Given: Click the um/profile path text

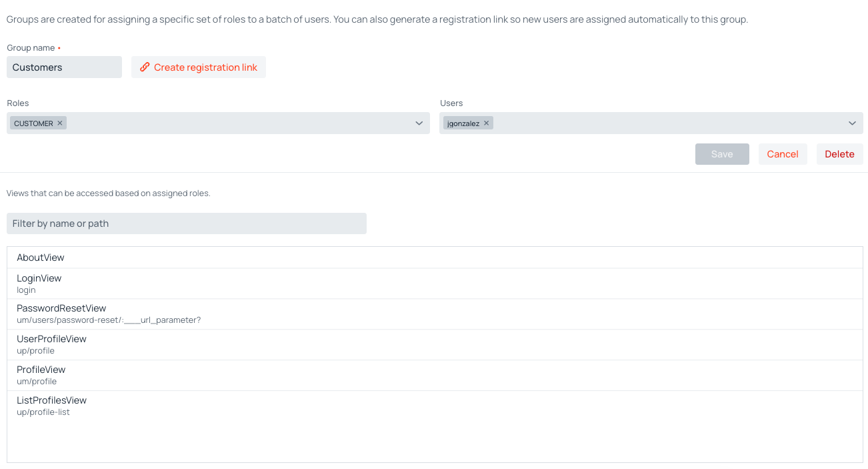Looking at the screenshot, I should (37, 382).
